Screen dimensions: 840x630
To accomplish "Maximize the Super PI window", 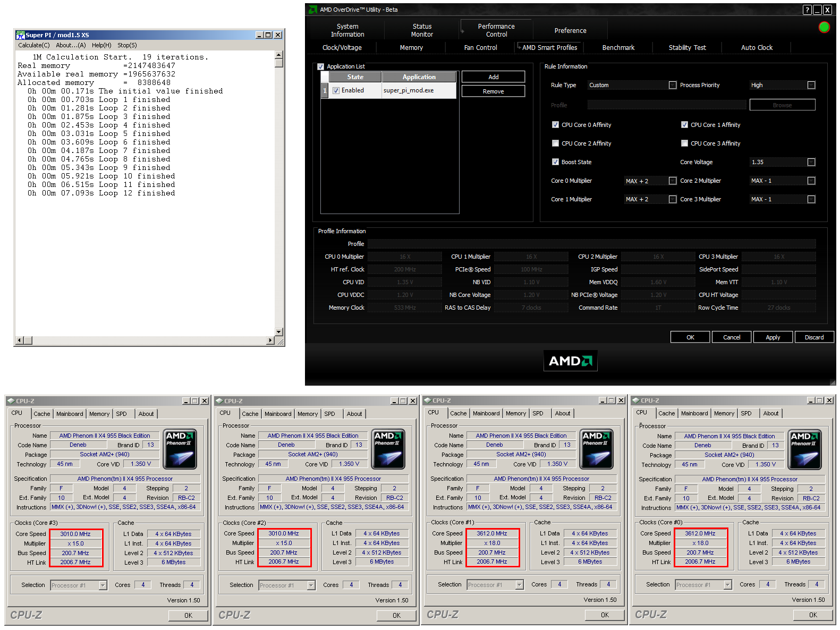I will click(x=268, y=35).
